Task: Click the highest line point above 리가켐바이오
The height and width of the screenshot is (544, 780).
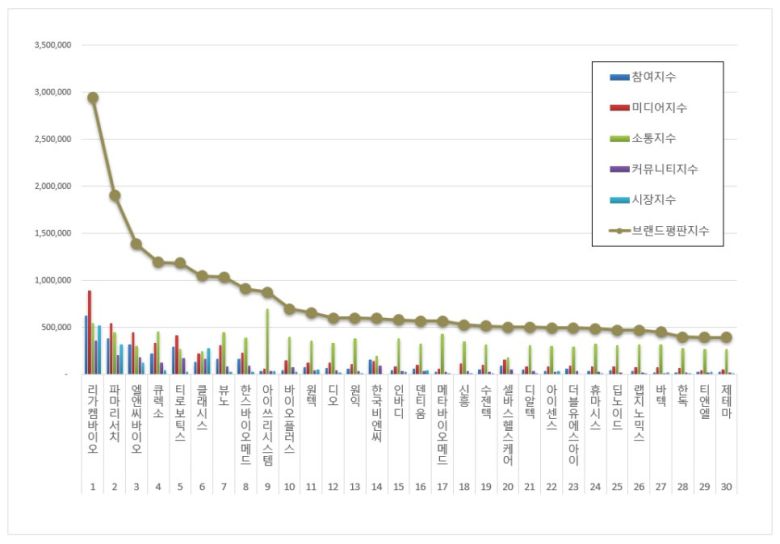Action: tap(92, 98)
